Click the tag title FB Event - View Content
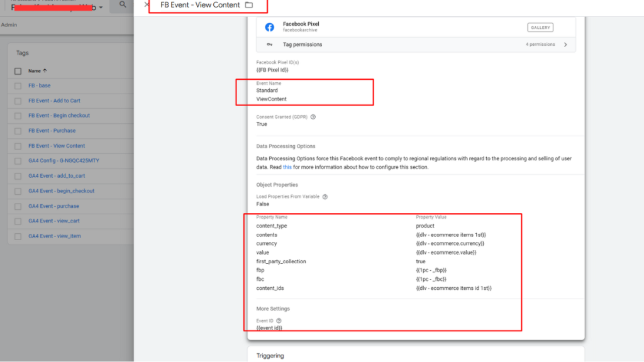The width and height of the screenshot is (644, 362). click(x=200, y=5)
